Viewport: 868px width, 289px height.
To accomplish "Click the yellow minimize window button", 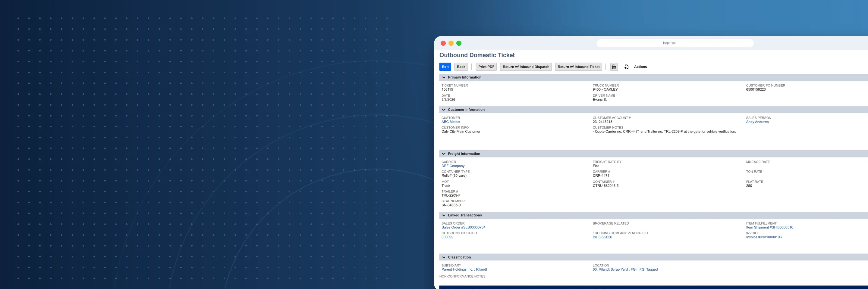I will coord(451,43).
